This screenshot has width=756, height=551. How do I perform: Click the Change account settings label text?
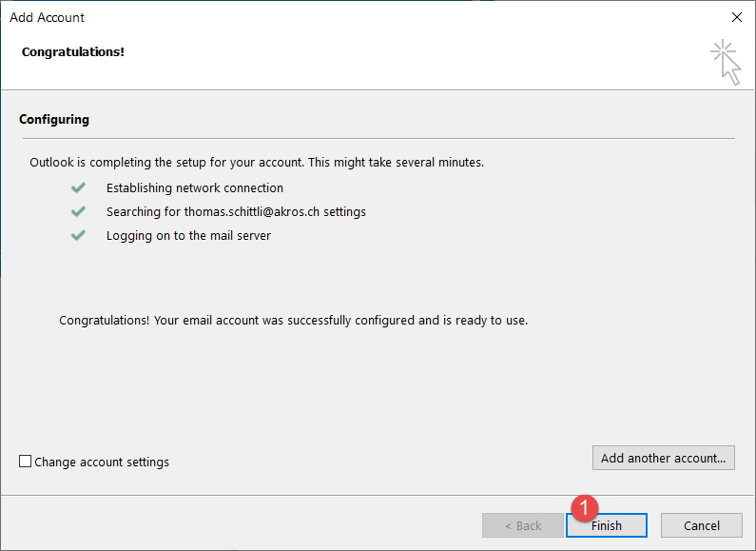(102, 462)
